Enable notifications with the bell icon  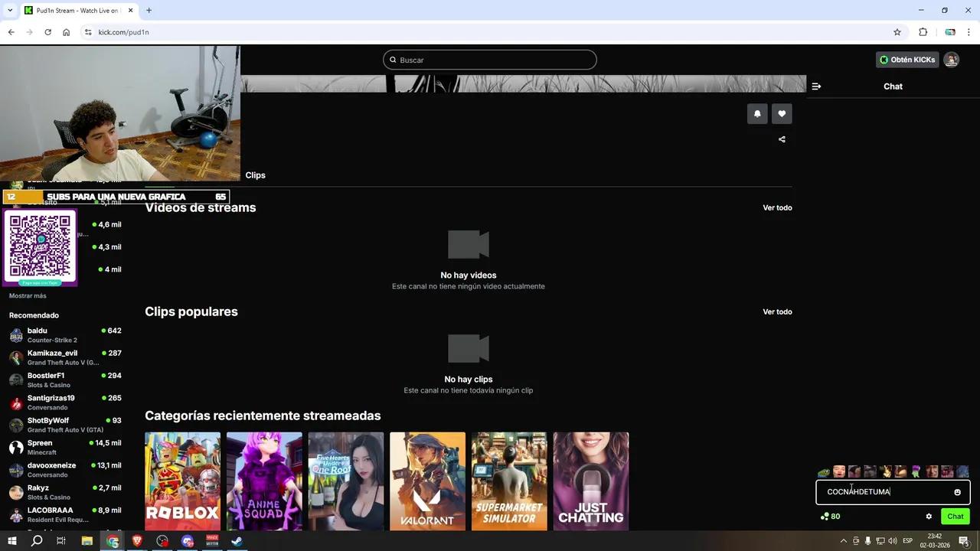point(757,114)
